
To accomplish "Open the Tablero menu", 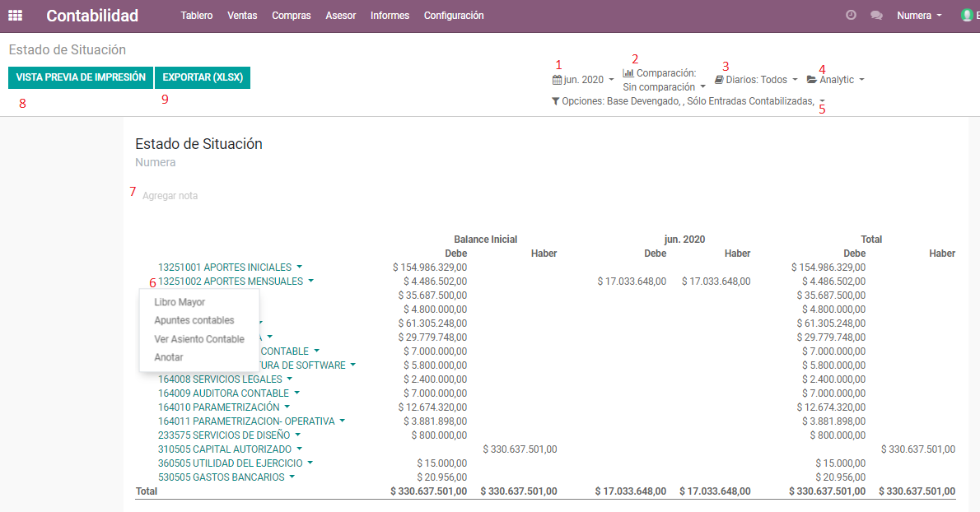I will tap(197, 16).
